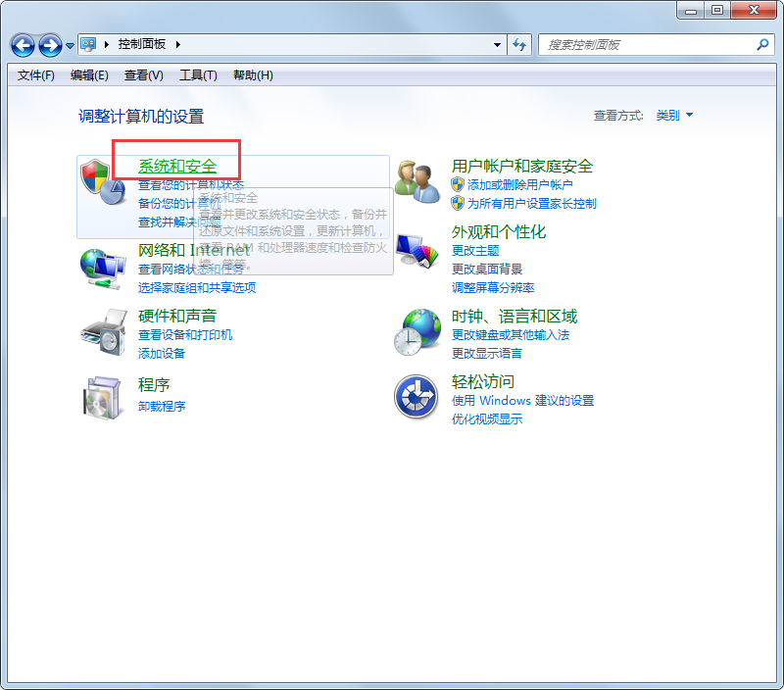Open the 类别 view mode dropdown
The image size is (784, 690).
pos(673,114)
